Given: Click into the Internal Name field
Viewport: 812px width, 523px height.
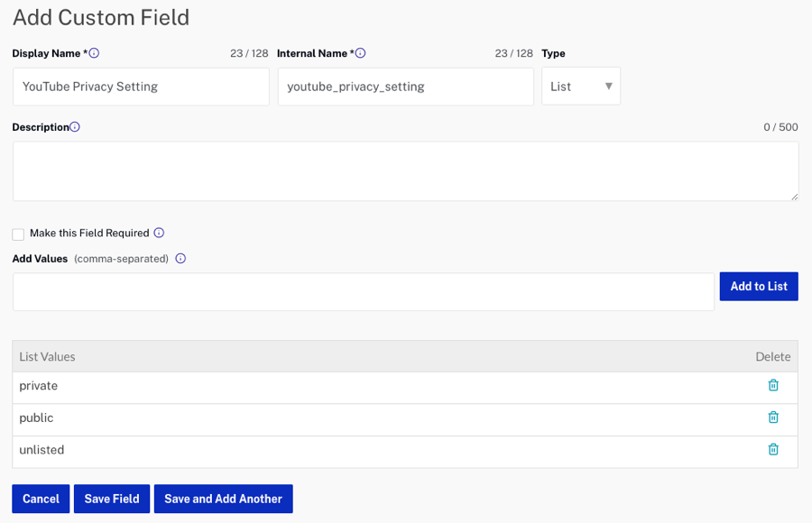Looking at the screenshot, I should [x=405, y=87].
